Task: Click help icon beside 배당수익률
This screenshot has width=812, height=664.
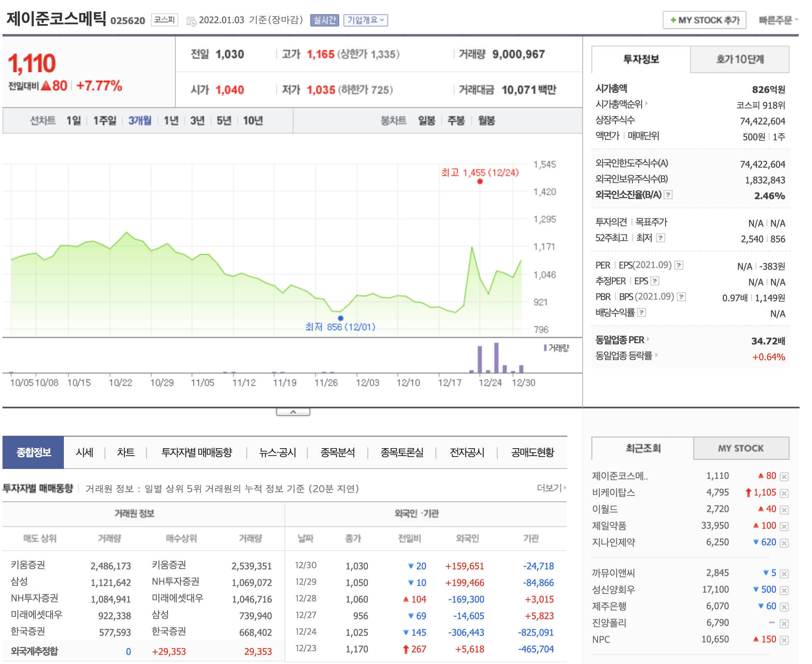Action: coord(642,312)
